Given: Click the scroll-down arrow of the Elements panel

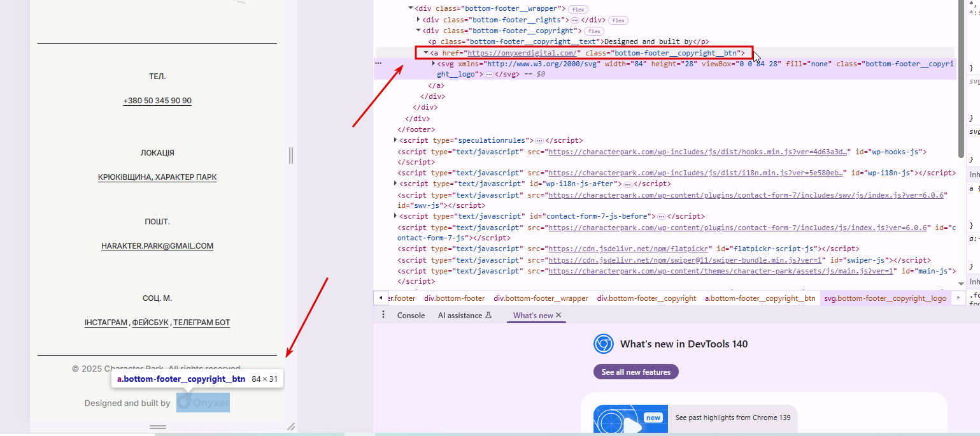Looking at the screenshot, I should point(961,284).
